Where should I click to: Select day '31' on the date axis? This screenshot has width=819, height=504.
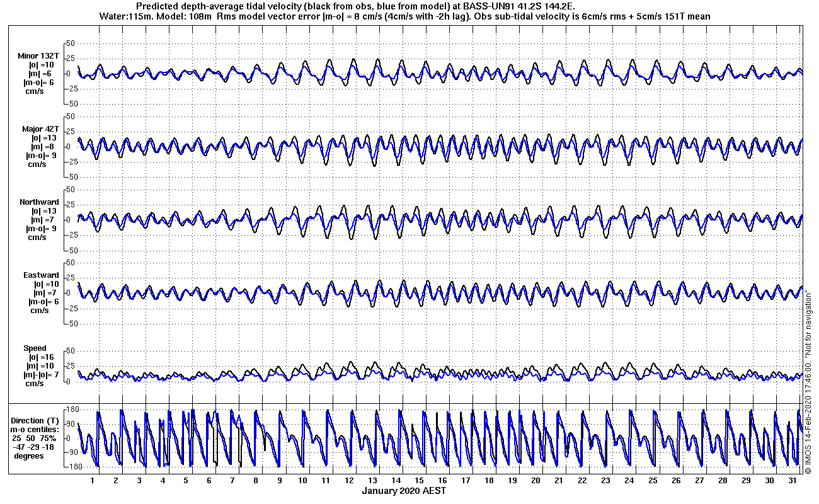(x=792, y=480)
